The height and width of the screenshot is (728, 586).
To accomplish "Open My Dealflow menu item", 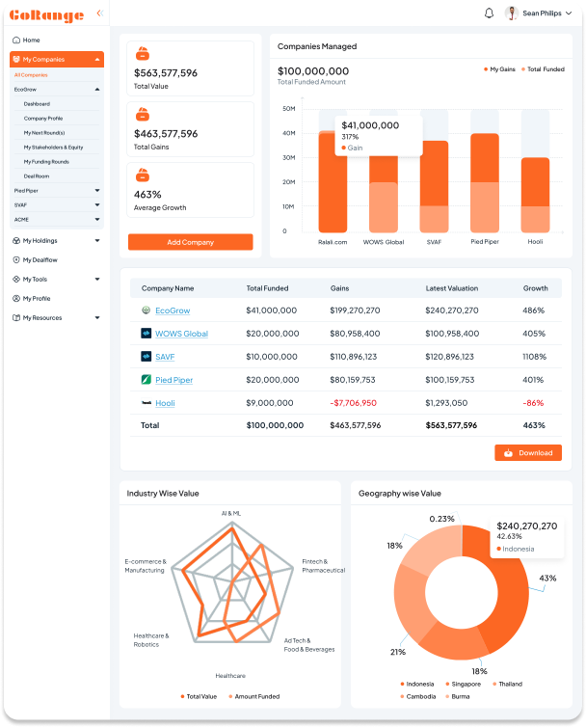I will [x=40, y=260].
